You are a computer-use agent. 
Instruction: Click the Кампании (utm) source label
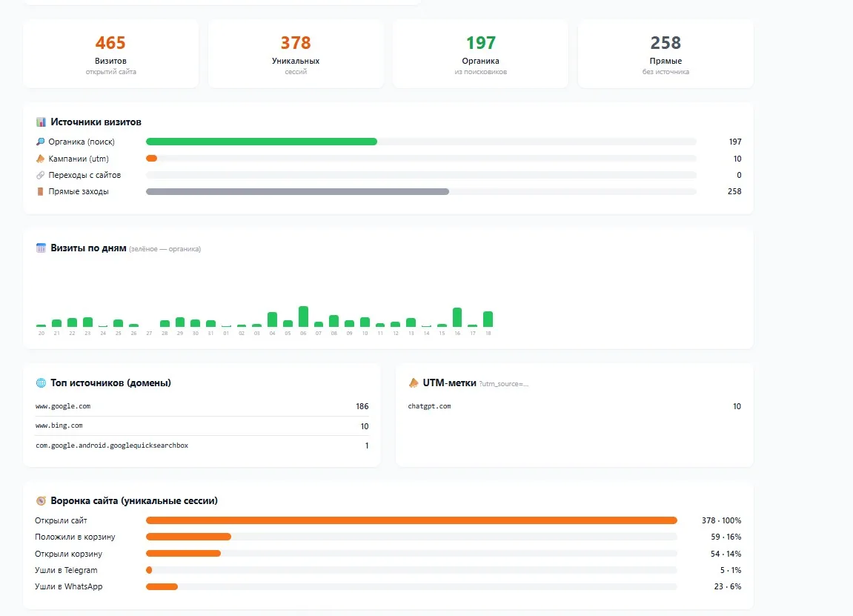[x=79, y=159]
